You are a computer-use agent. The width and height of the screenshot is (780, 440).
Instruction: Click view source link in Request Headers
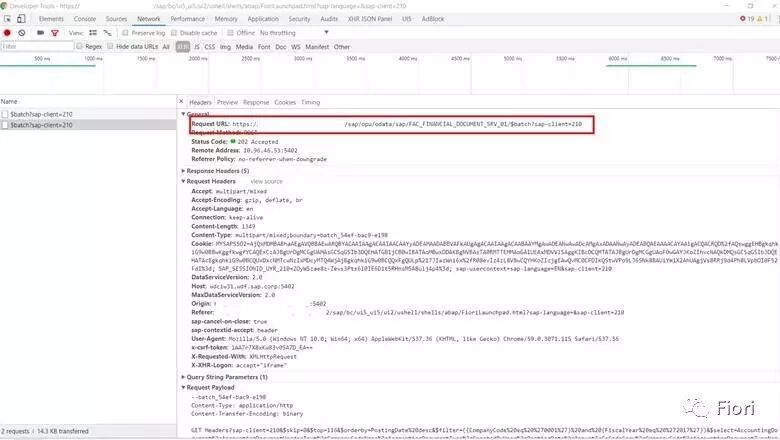(x=266, y=181)
